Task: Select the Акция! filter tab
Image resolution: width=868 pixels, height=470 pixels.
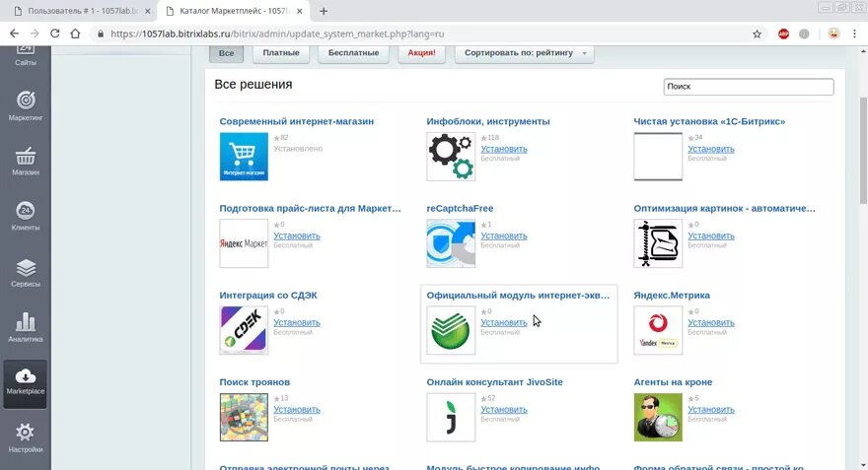Action: 421,53
